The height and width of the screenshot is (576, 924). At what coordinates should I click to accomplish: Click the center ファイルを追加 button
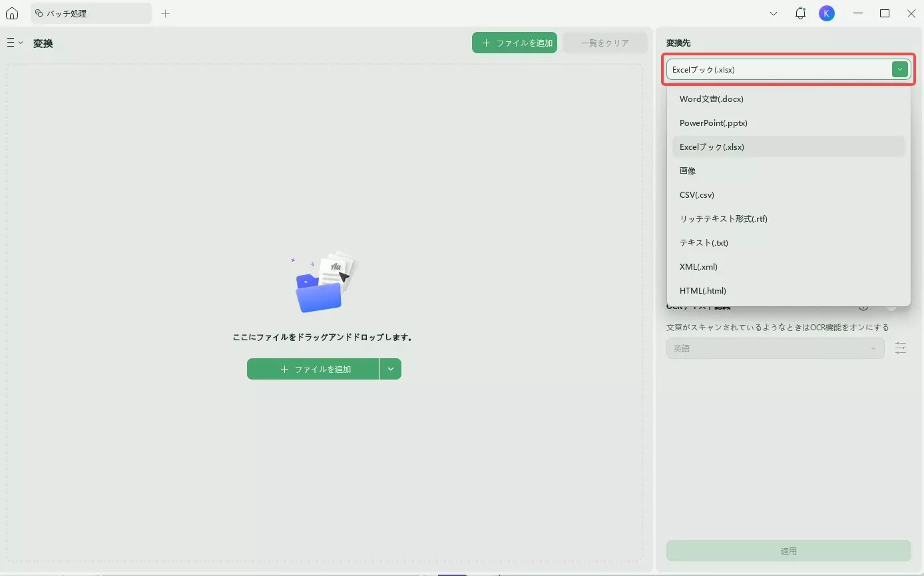click(313, 369)
